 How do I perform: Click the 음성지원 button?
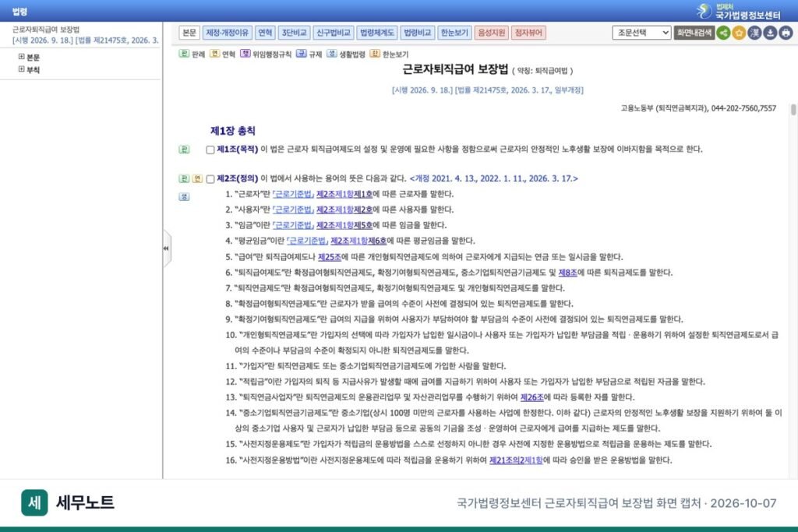pyautogui.click(x=492, y=33)
